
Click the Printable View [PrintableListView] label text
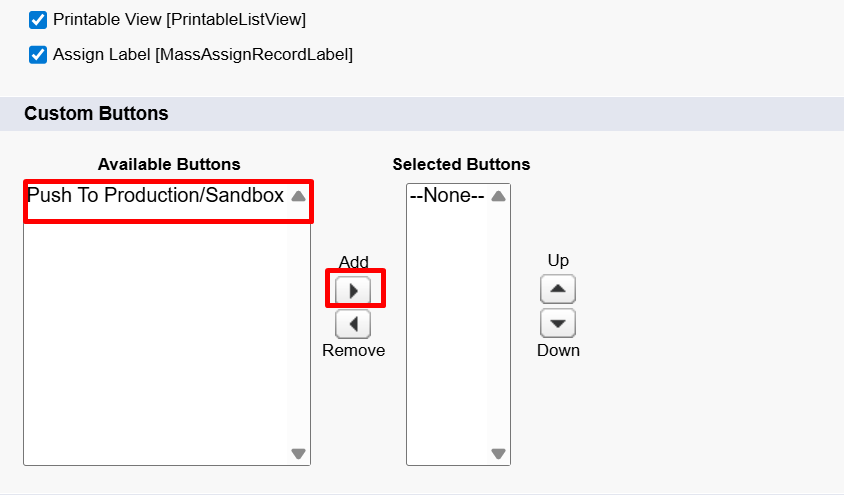click(x=179, y=20)
